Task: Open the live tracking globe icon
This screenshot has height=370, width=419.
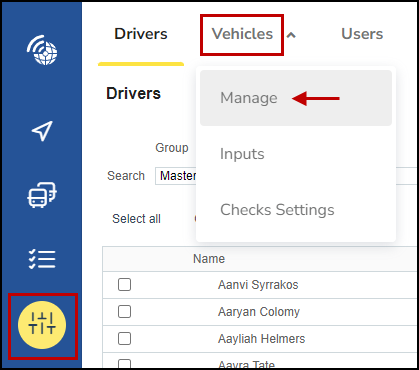Action: tap(42, 50)
